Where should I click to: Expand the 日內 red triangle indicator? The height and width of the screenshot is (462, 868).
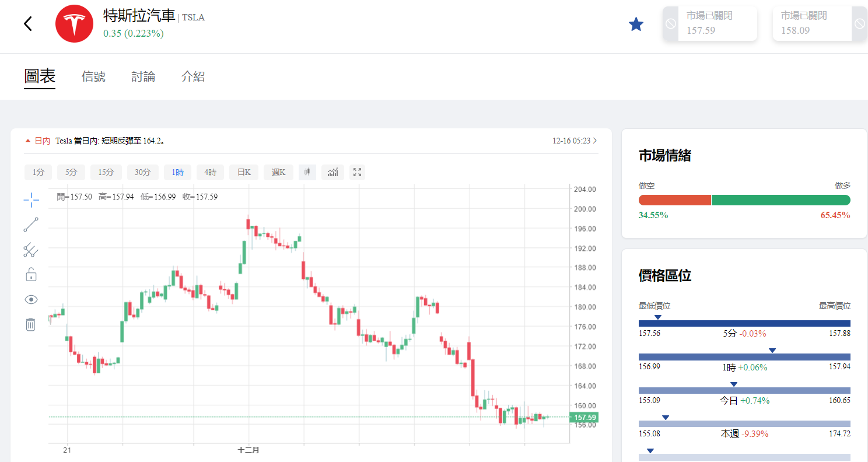[x=27, y=141]
